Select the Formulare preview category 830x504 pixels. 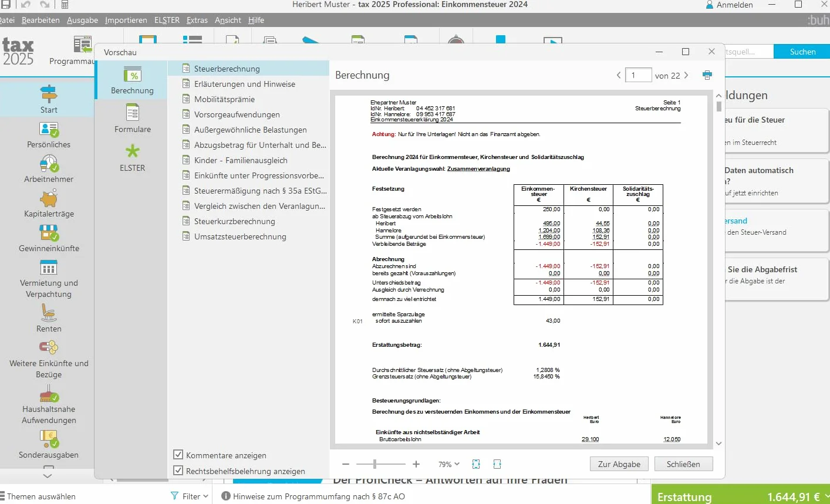coord(133,119)
